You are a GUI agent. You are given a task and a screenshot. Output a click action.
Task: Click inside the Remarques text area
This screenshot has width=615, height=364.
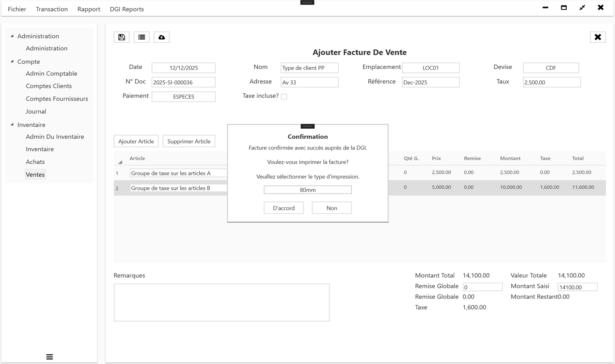[221, 302]
